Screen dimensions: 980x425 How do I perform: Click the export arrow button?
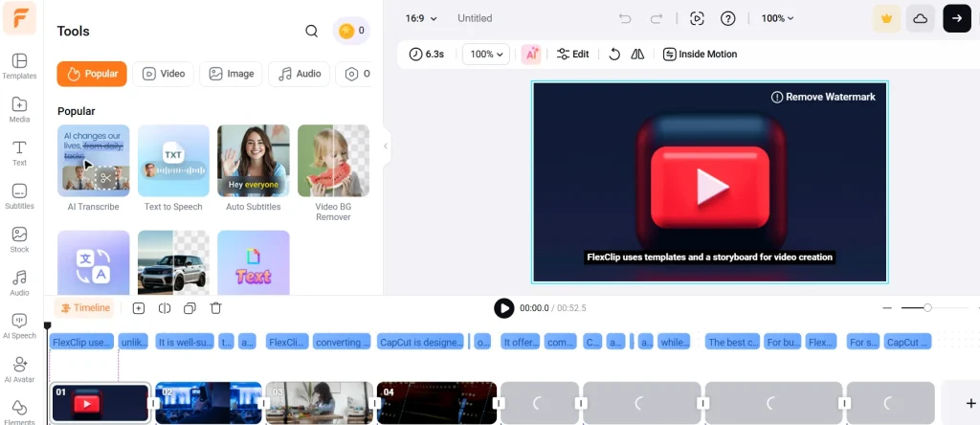click(957, 19)
